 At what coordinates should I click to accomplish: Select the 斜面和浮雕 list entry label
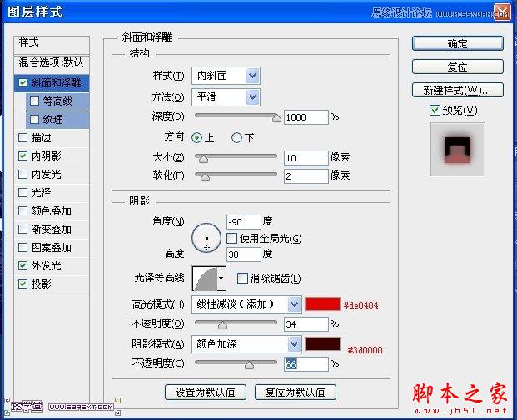(x=56, y=82)
